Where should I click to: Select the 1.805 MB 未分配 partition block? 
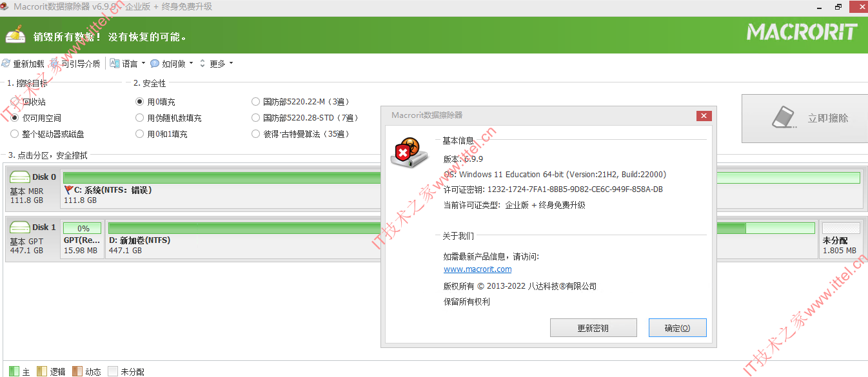tap(841, 238)
